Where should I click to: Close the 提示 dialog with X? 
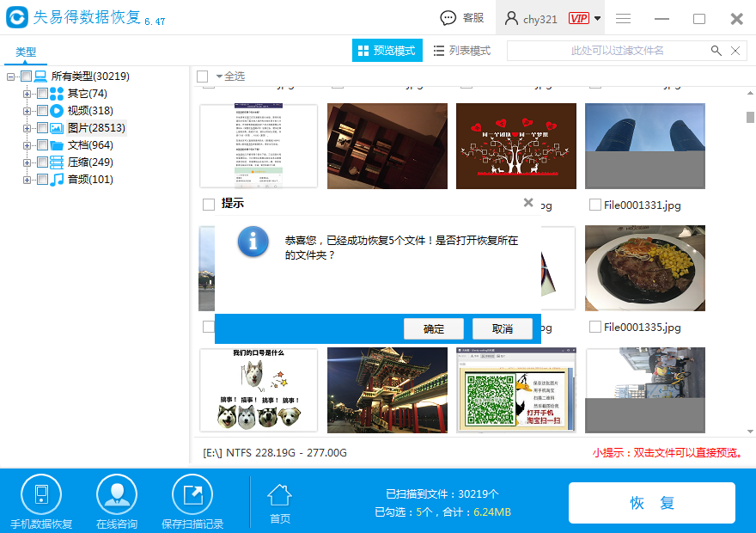coord(528,203)
